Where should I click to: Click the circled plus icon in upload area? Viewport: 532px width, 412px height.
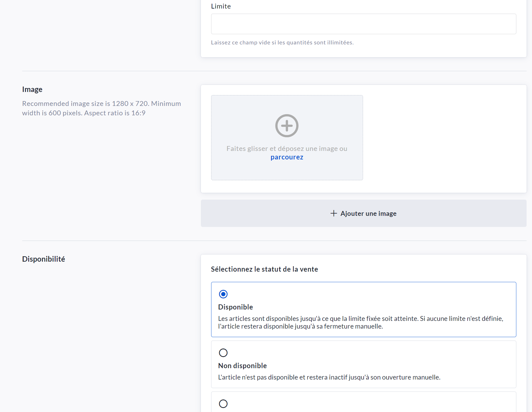[x=287, y=126]
